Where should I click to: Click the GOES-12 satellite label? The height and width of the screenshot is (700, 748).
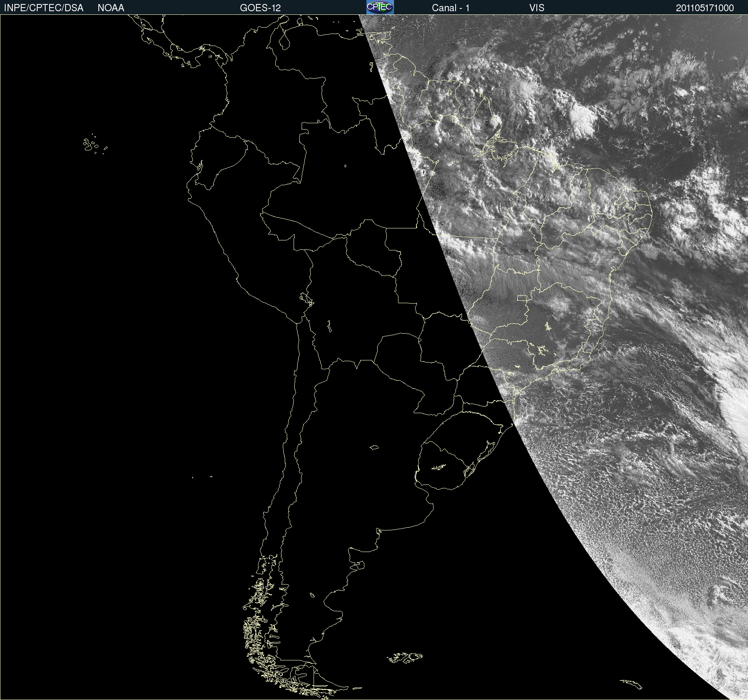(260, 8)
